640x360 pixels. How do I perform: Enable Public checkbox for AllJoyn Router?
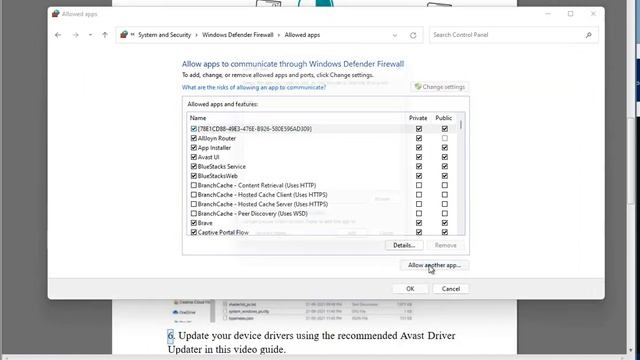444,138
